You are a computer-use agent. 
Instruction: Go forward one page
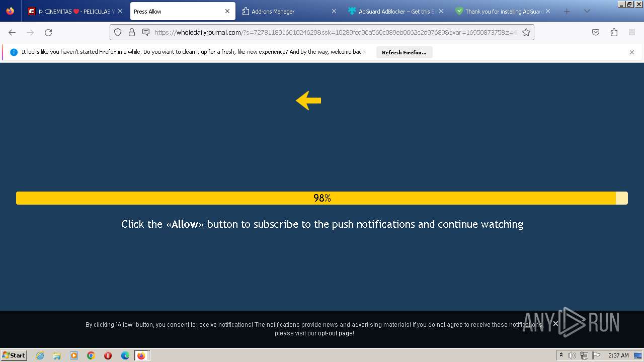[x=30, y=32]
